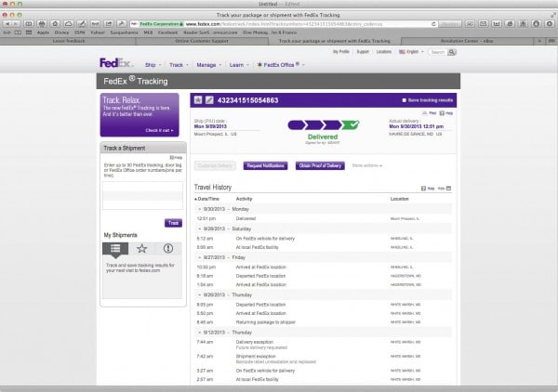Hide the Travel History section
Screen dimensions: 558x392
click(445, 189)
